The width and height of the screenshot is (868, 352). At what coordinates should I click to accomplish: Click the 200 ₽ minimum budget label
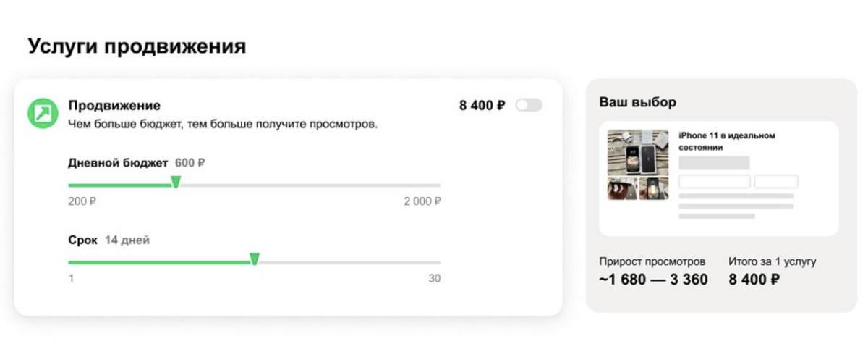[82, 201]
